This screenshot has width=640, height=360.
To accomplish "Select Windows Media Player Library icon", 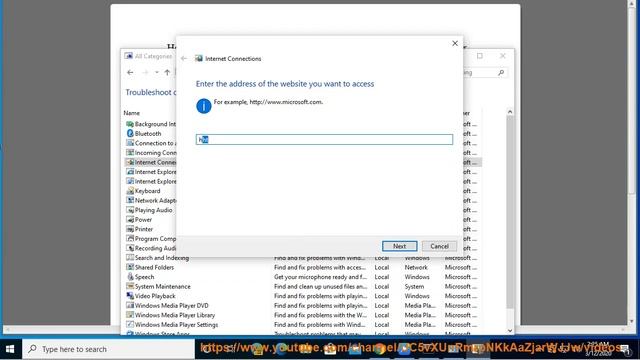I will (130, 315).
